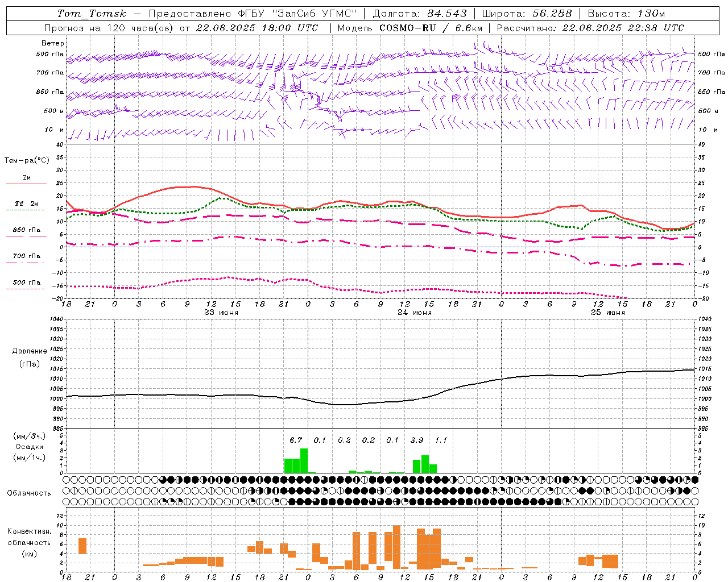
Task: Click the "25 июня" date label
Action: click(x=608, y=313)
